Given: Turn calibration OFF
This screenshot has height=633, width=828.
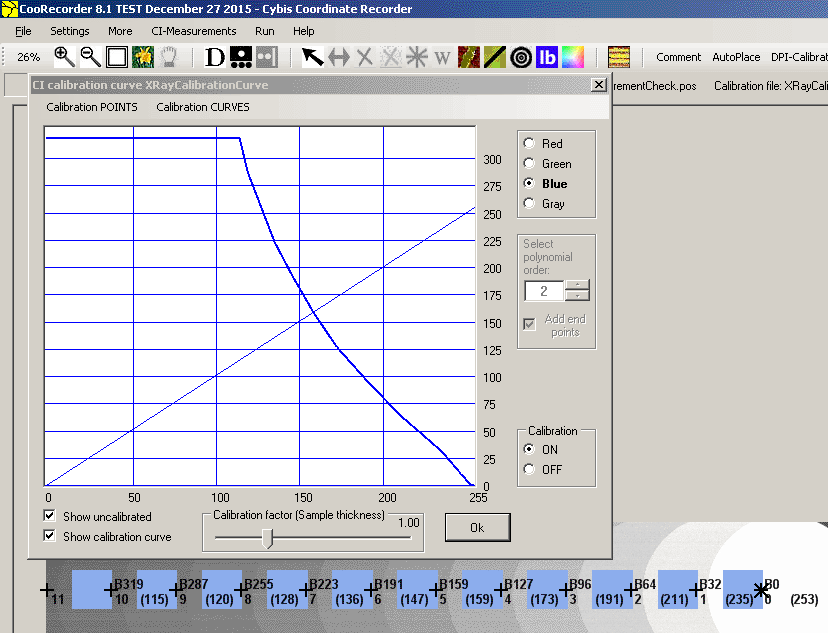Looking at the screenshot, I should tap(529, 469).
